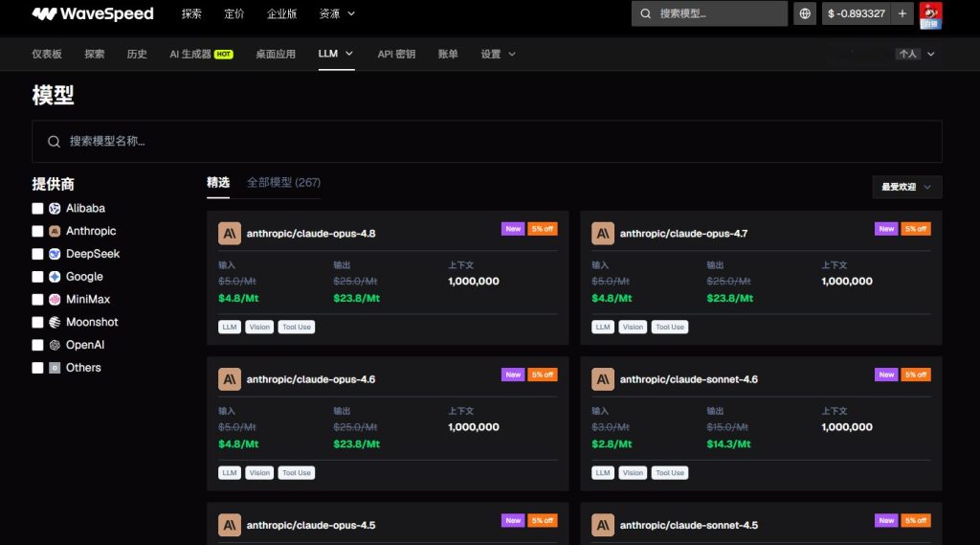Open 探索 in the top navigation
This screenshot has height=545, width=980.
click(x=191, y=13)
